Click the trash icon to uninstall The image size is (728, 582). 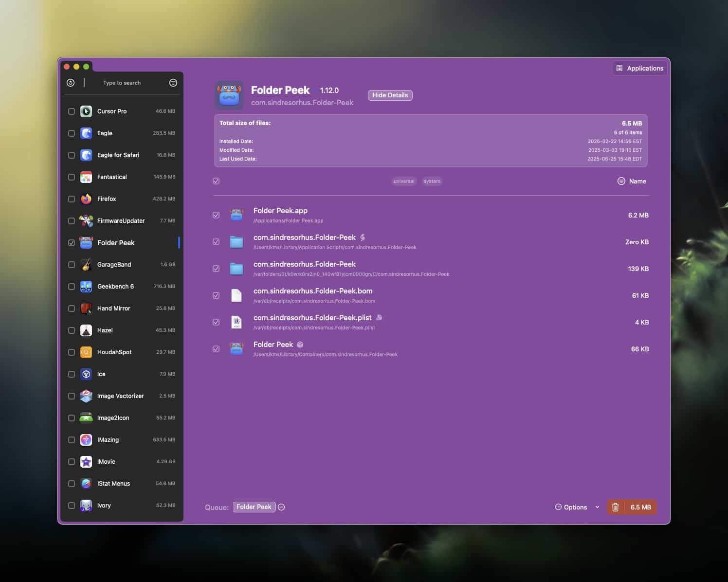pyautogui.click(x=615, y=507)
